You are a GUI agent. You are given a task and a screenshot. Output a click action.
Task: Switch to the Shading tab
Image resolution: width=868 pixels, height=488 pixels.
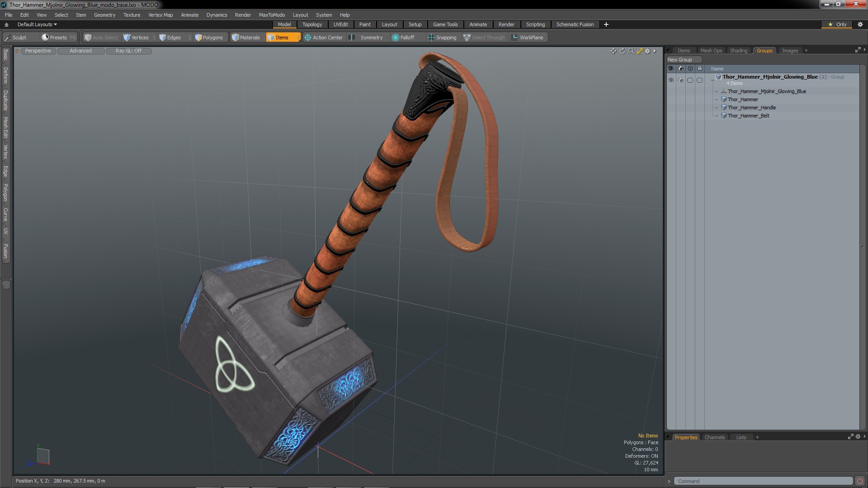(738, 51)
